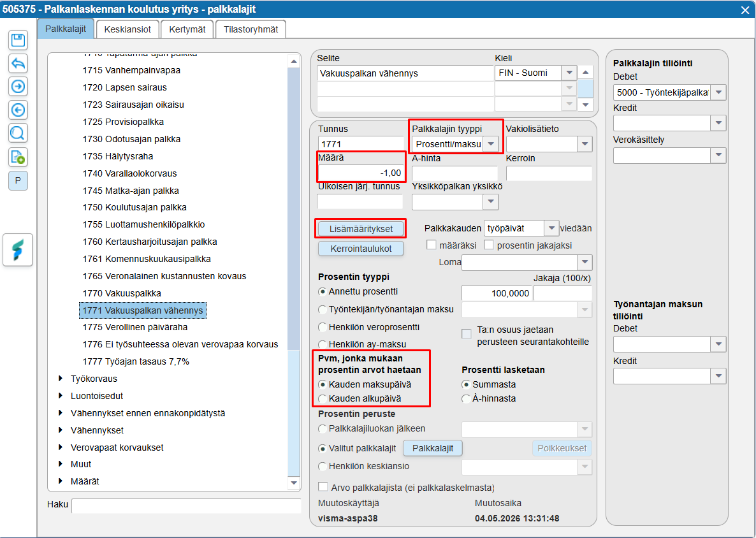Select the Palkkalajit tab
Viewport: 756px width, 538px height.
coord(66,29)
